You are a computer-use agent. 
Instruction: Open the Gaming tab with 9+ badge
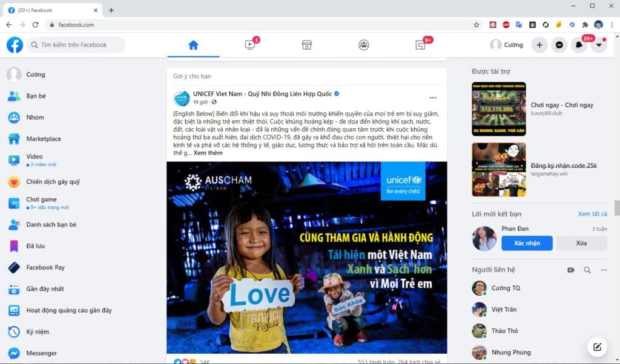click(421, 45)
